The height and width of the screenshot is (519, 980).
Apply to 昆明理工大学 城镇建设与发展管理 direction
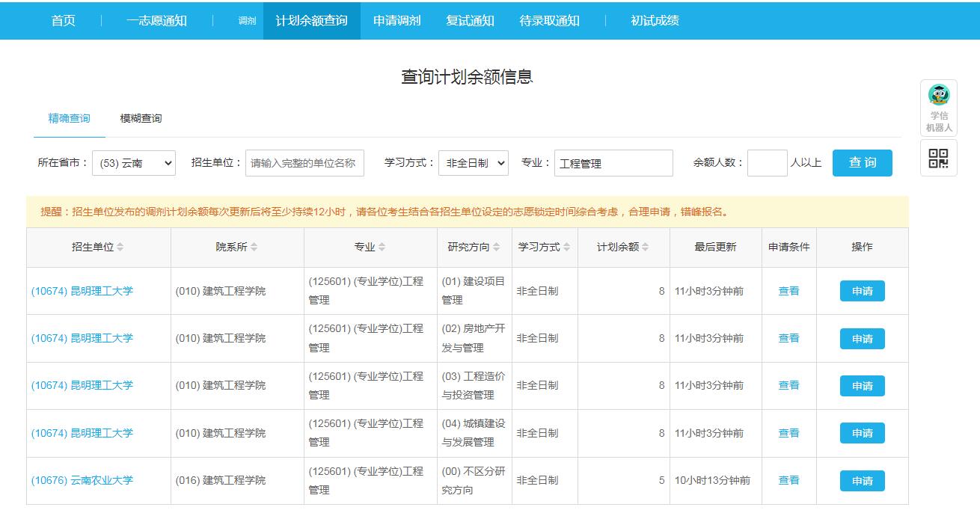click(863, 433)
